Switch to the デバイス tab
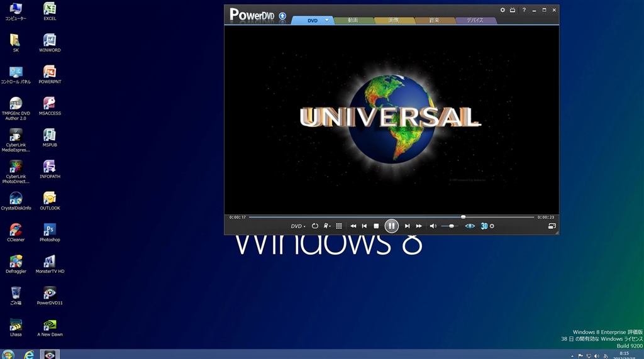644x359 pixels. pyautogui.click(x=475, y=20)
